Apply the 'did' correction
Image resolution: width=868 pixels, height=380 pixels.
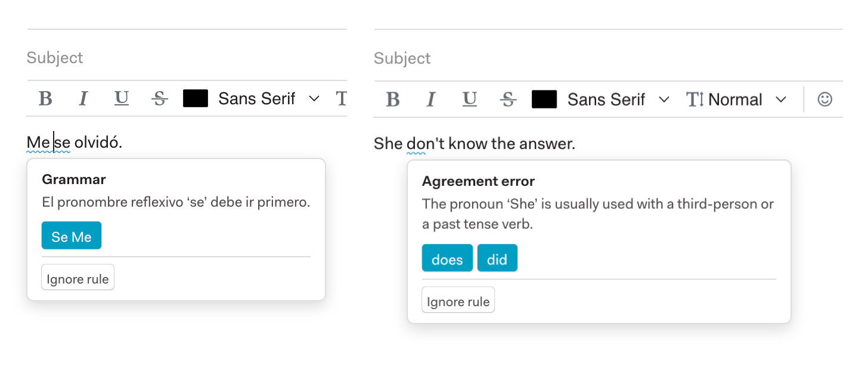pos(497,258)
